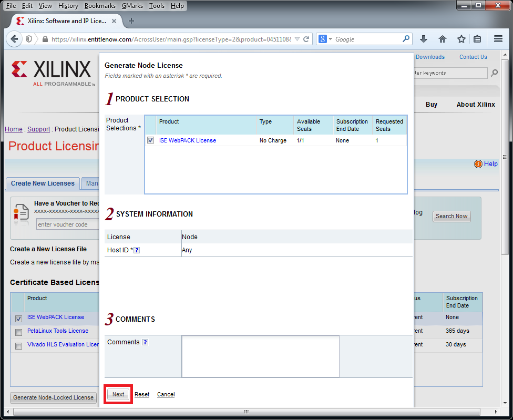Click the Host ID value Any
This screenshot has height=420, width=513.
point(187,250)
